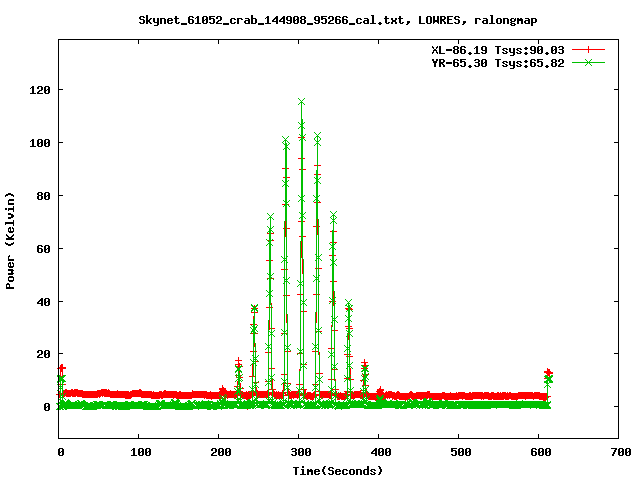The image size is (640, 480).
Task: Click the red spike marker at time zero
Action: click(x=61, y=369)
